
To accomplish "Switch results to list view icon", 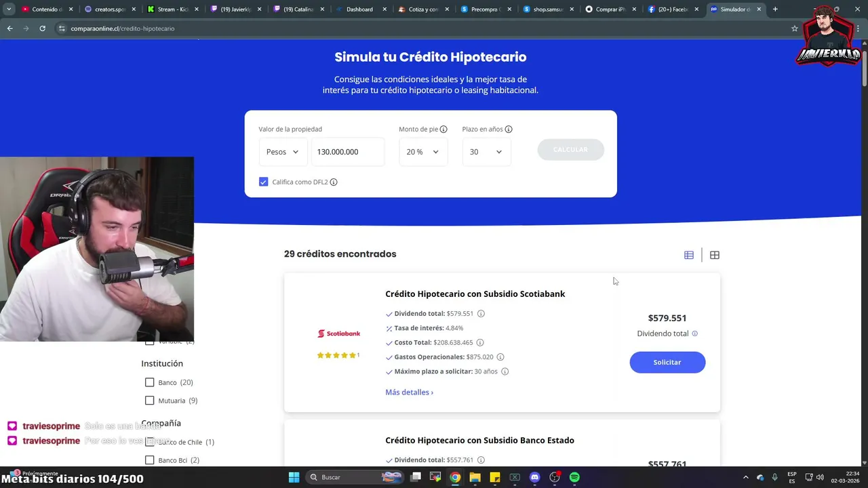I will (x=689, y=255).
